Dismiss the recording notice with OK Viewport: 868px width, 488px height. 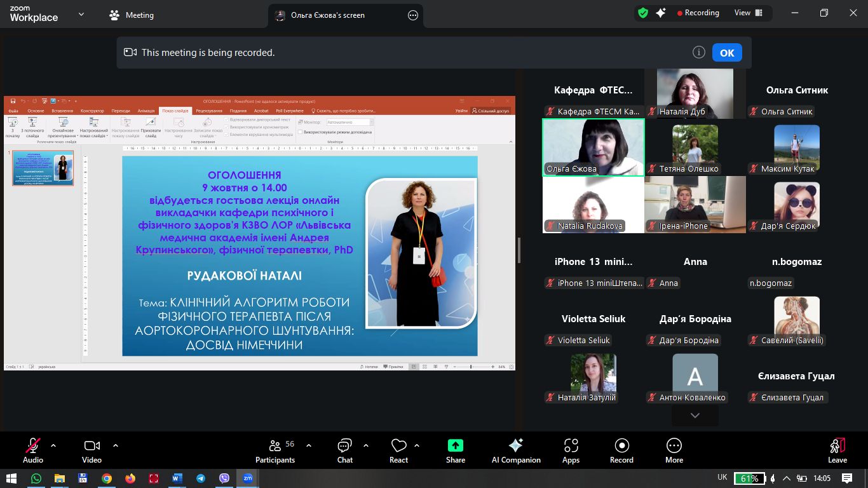click(727, 53)
